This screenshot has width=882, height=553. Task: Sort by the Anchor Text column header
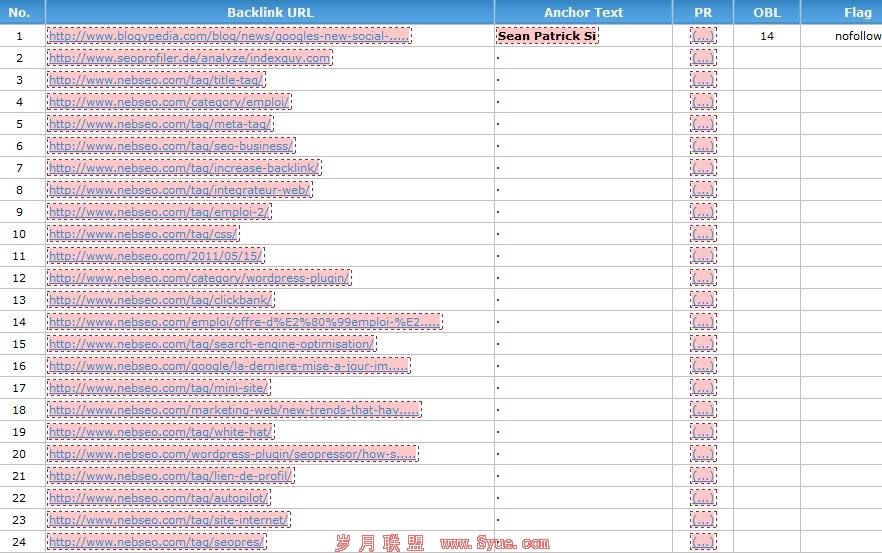coord(583,13)
